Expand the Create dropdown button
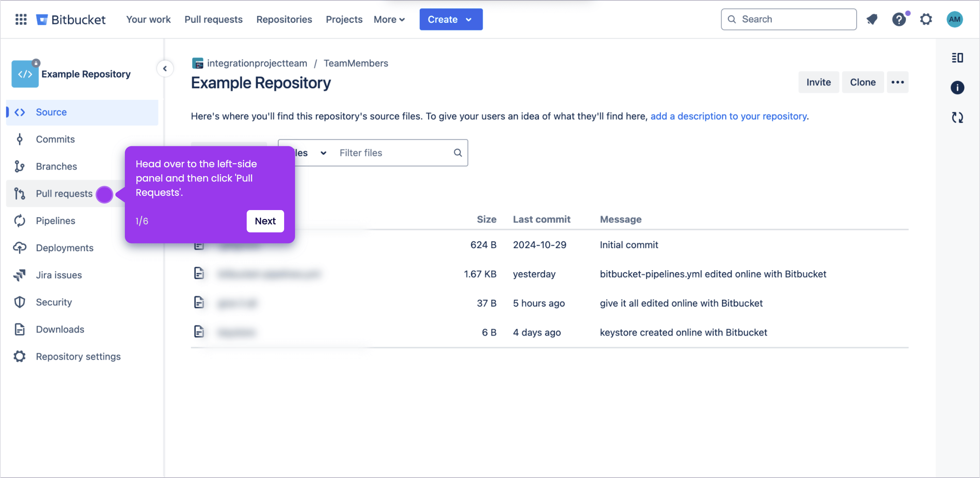The image size is (980, 478). point(451,19)
